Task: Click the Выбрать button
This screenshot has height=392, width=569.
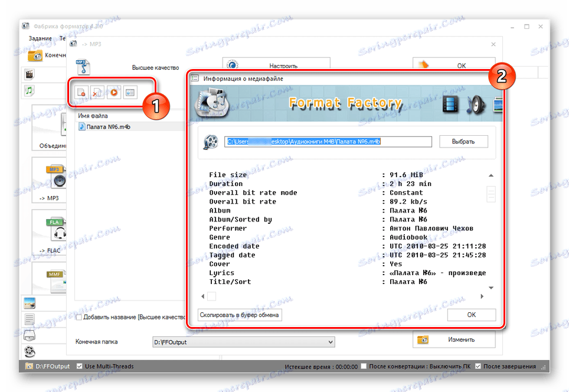Action: tap(463, 142)
